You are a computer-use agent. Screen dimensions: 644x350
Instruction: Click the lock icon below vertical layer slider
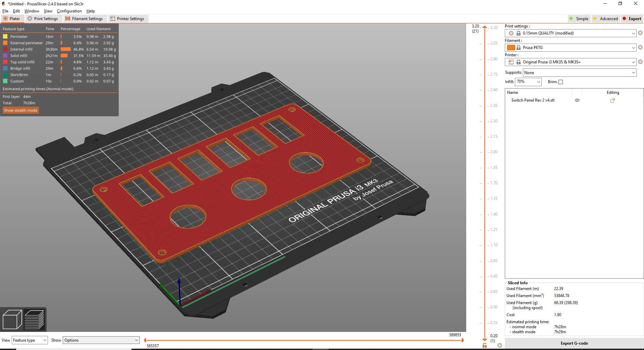(484, 345)
